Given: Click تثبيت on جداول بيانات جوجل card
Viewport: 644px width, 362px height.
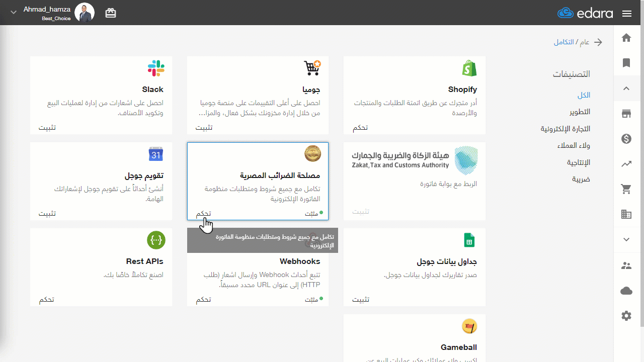Looking at the screenshot, I should pyautogui.click(x=360, y=300).
